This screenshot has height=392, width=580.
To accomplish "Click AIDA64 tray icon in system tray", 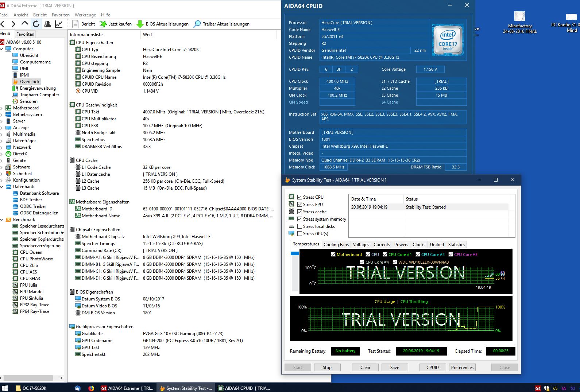I will pos(538,388).
